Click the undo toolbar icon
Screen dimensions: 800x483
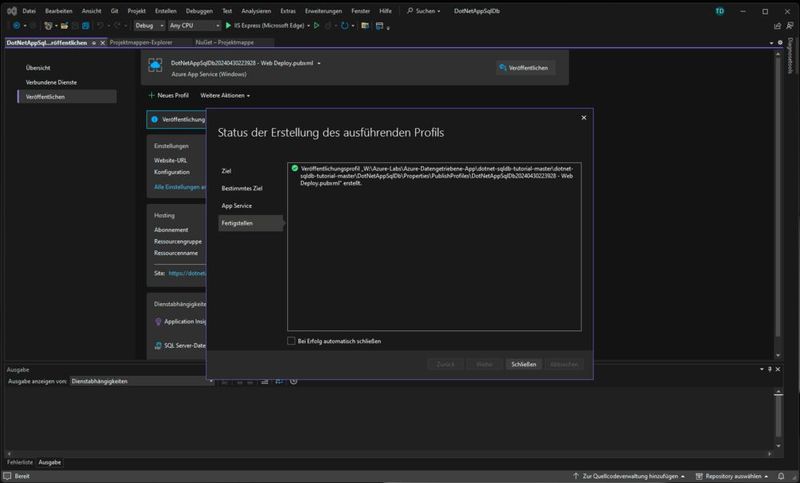(x=100, y=26)
